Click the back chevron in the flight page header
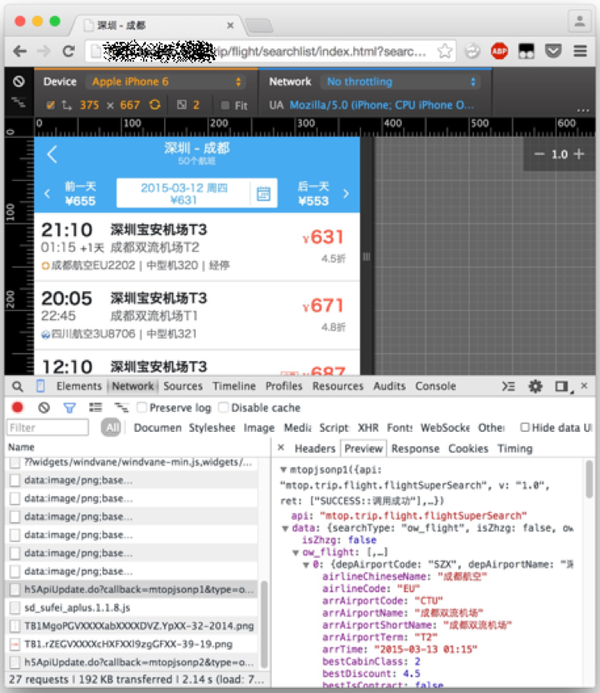This screenshot has height=693, width=600. point(52,154)
